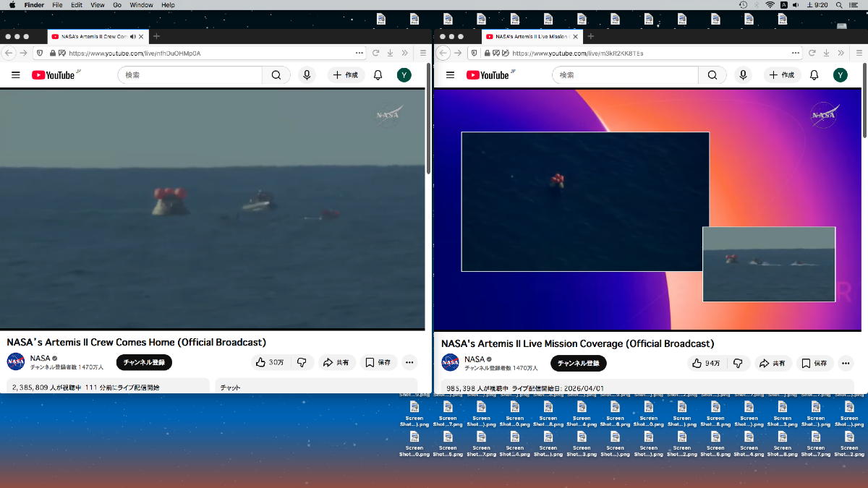Click 検索 search field in right window
868x488 pixels.
tap(626, 75)
